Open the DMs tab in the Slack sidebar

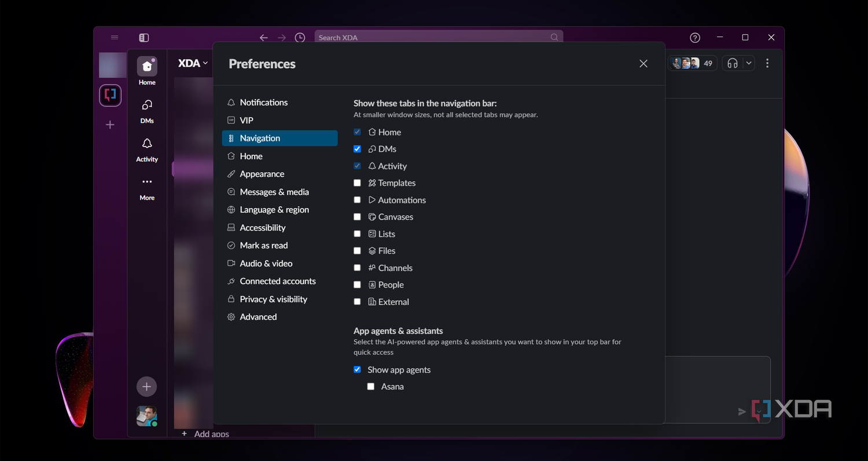pos(147,110)
